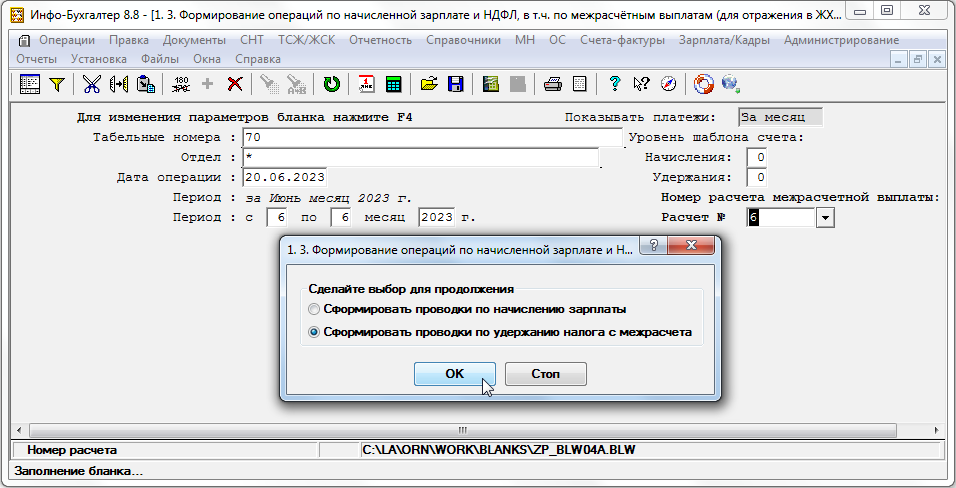
Task: Click the Дата операции field
Action: coord(285,178)
